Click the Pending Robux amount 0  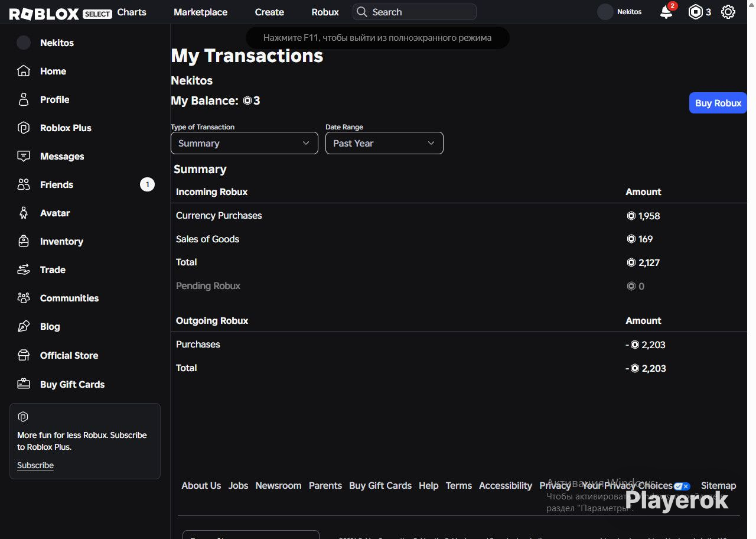pos(636,287)
